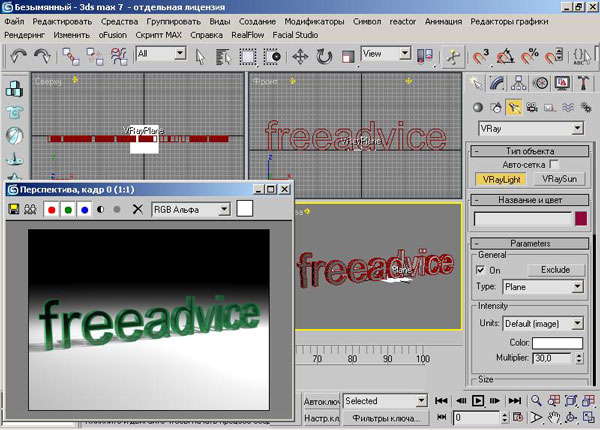The image size is (600, 430).
Task: Open the Редактировать menu
Action: 62,21
